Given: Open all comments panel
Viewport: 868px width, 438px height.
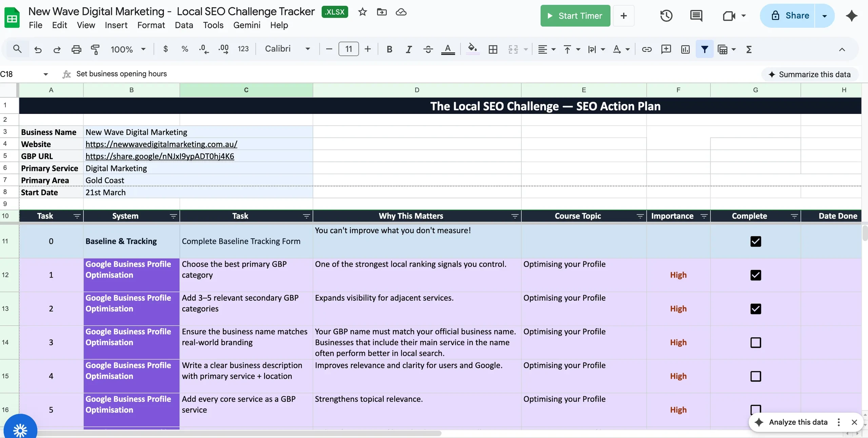Looking at the screenshot, I should tap(696, 16).
